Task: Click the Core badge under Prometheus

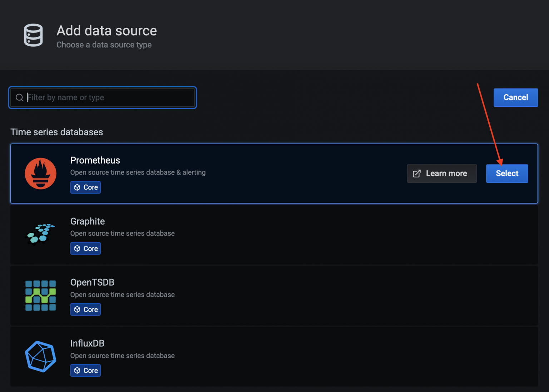Action: (85, 187)
